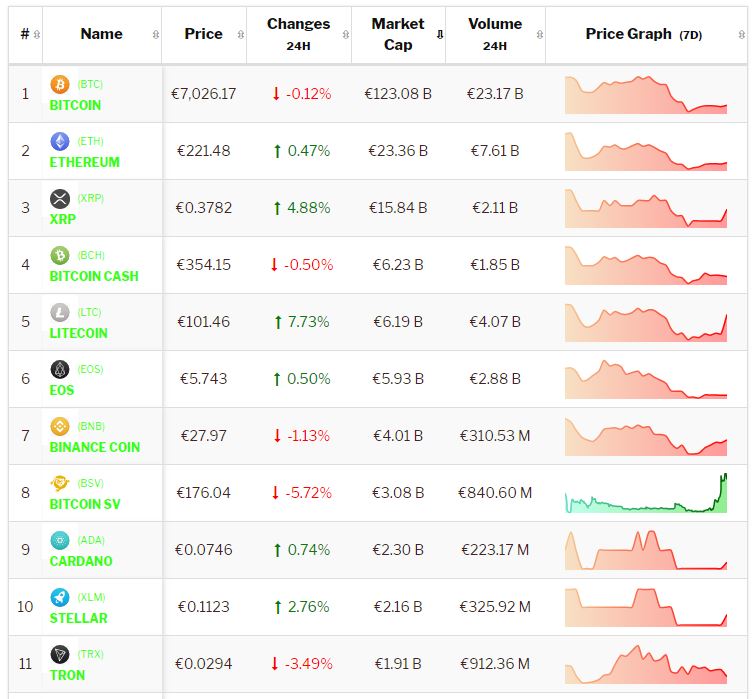
Task: Open the BITCOIN SV name link
Action: click(x=85, y=504)
